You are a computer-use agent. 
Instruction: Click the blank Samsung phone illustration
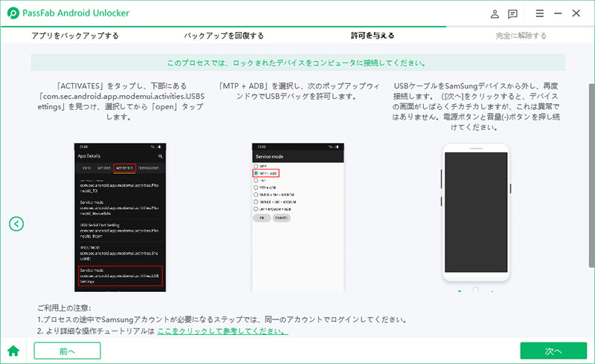pos(476,212)
